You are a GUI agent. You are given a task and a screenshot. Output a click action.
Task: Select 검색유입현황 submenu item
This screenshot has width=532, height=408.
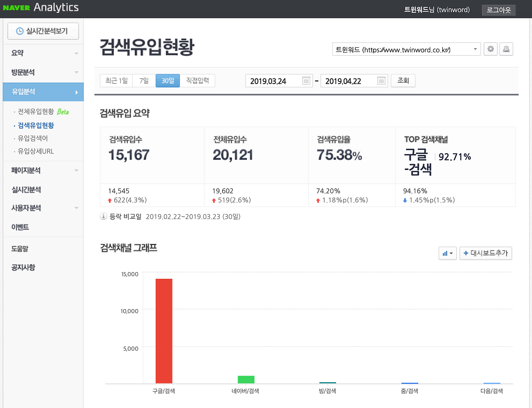click(36, 125)
